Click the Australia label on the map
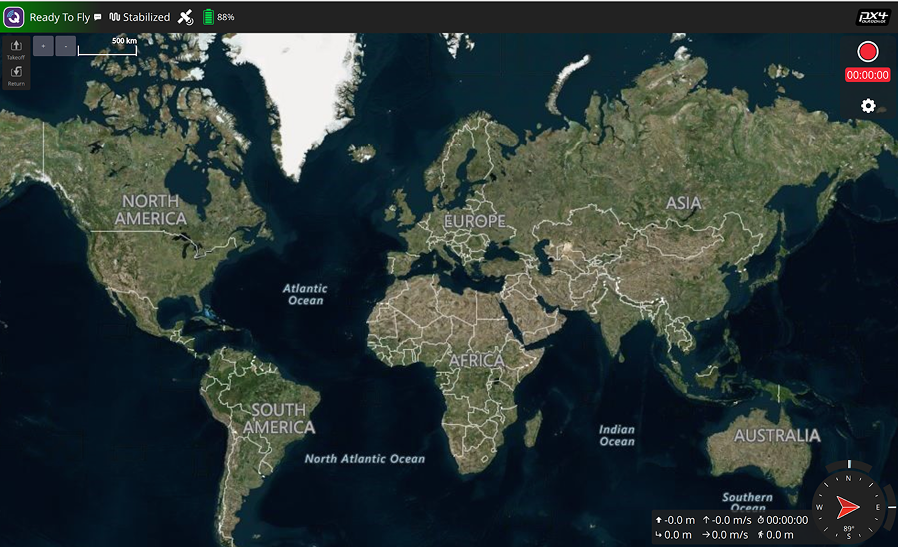898x547 pixels. pos(777,436)
